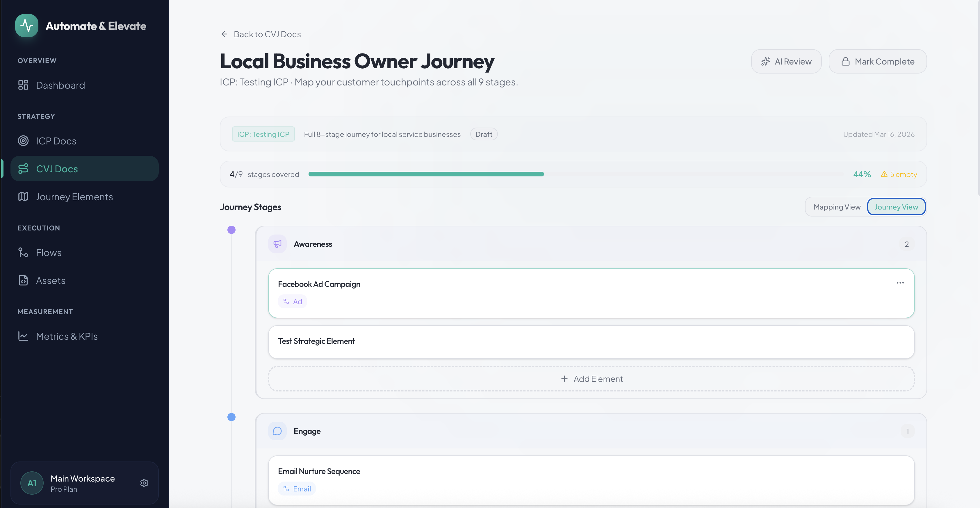Click the Draft status badge
This screenshot has height=508, width=980.
pyautogui.click(x=484, y=134)
